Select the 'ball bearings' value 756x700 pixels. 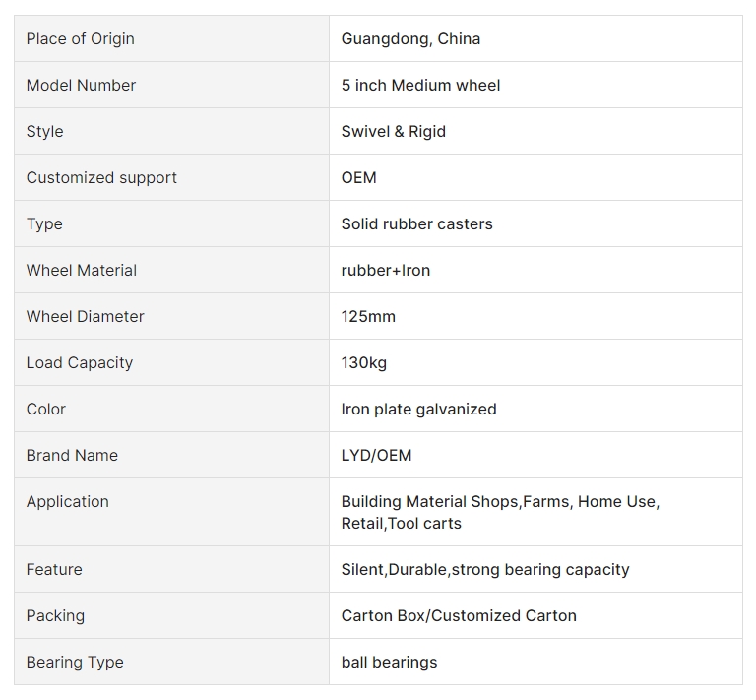pyautogui.click(x=389, y=662)
